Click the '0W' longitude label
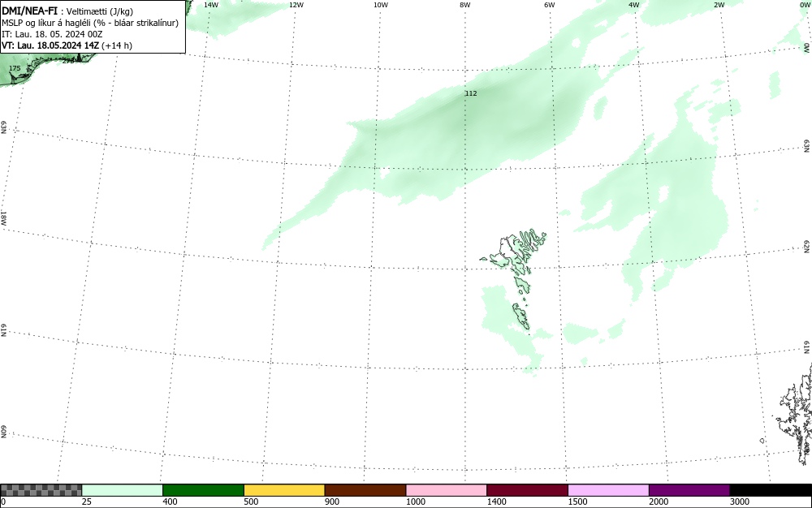This screenshot has width=812, height=508. pos(804,5)
